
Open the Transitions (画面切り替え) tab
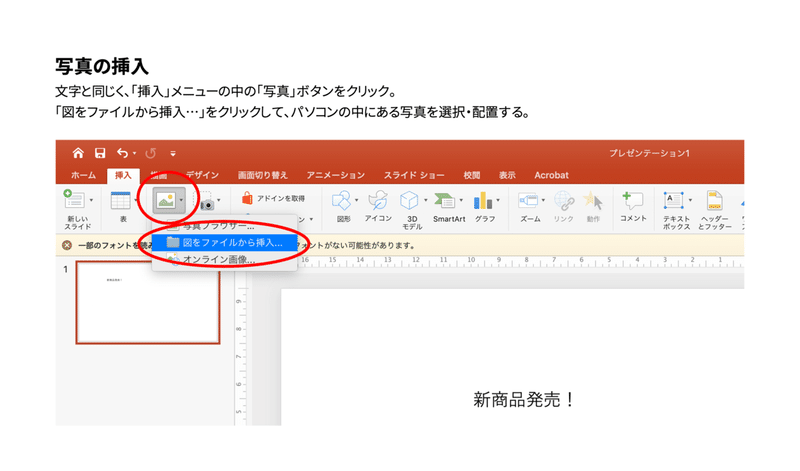tap(263, 175)
